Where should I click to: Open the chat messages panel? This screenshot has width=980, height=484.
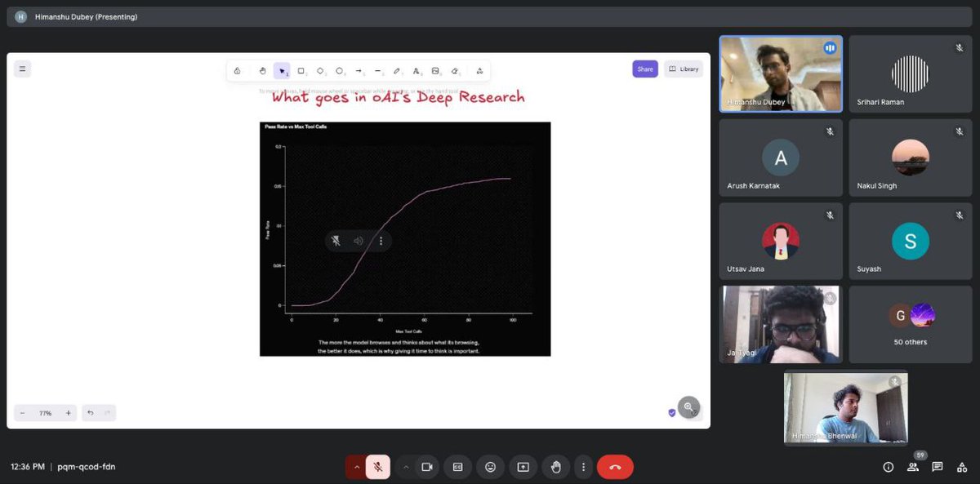point(938,467)
